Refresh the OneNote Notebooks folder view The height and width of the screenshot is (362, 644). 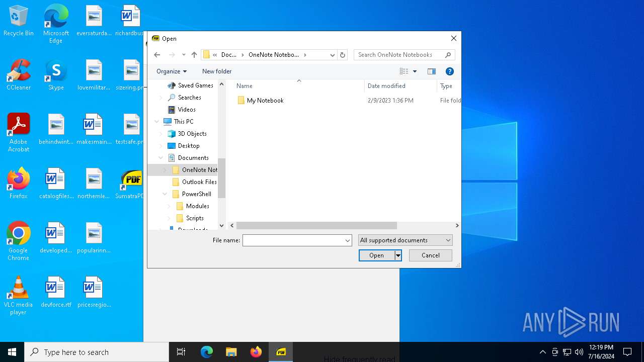[343, 55]
